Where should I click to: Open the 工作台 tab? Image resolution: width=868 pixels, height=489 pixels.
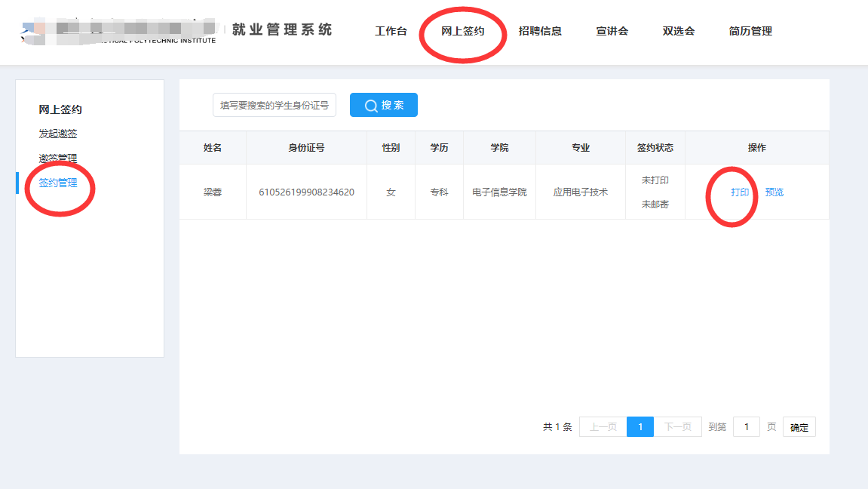click(x=391, y=31)
